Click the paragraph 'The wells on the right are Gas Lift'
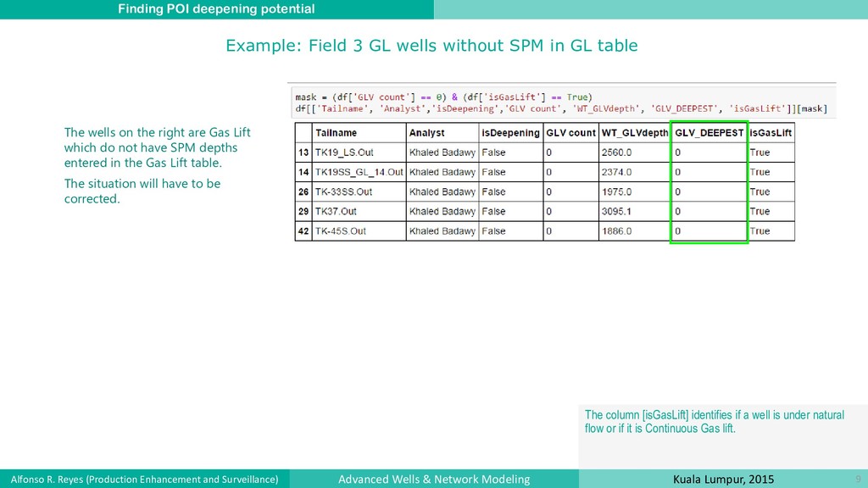This screenshot has height=488, width=868. [x=157, y=147]
